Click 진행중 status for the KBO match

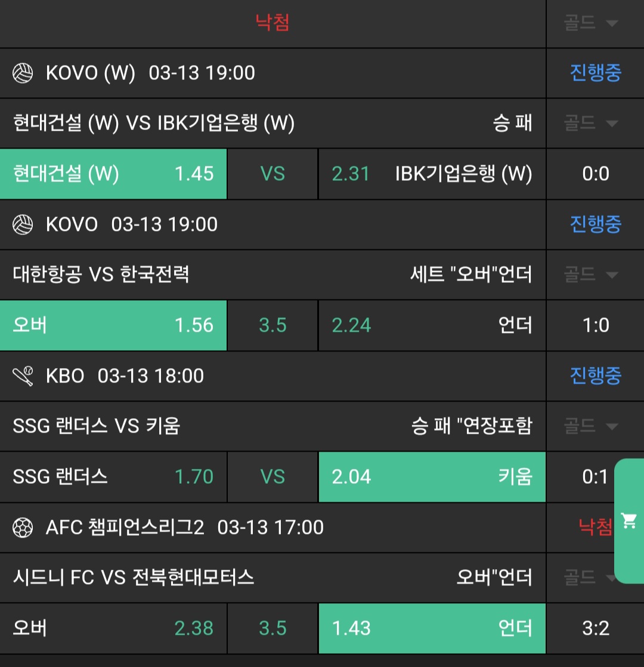click(595, 376)
